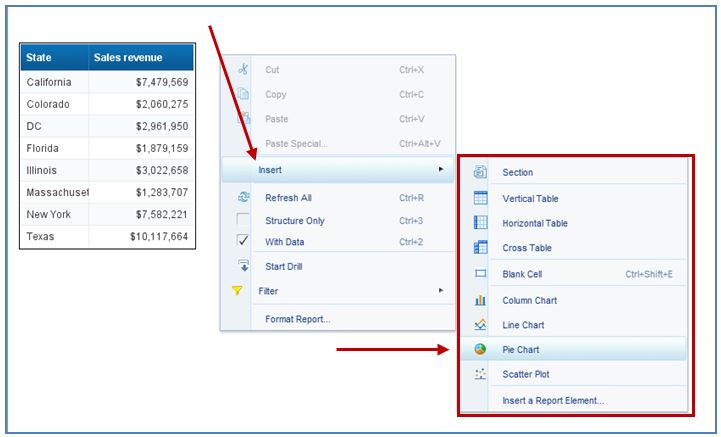721x437 pixels.
Task: Click the Paste clipboard icon
Action: 244,118
